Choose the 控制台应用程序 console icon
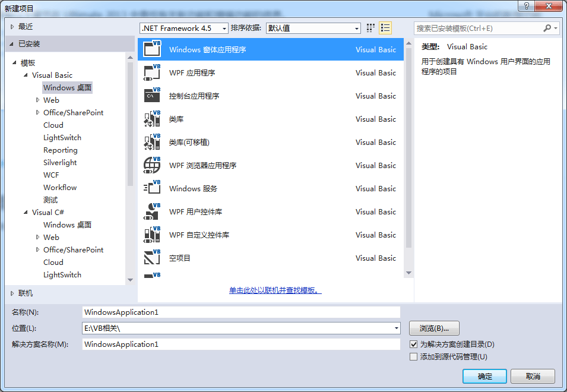The height and width of the screenshot is (392, 567). pyautogui.click(x=152, y=96)
